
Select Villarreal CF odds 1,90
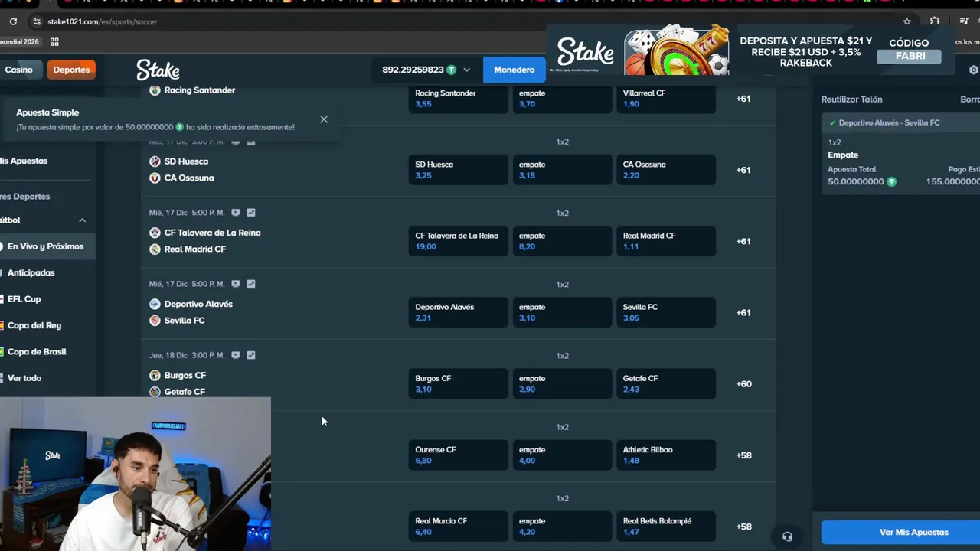click(666, 99)
